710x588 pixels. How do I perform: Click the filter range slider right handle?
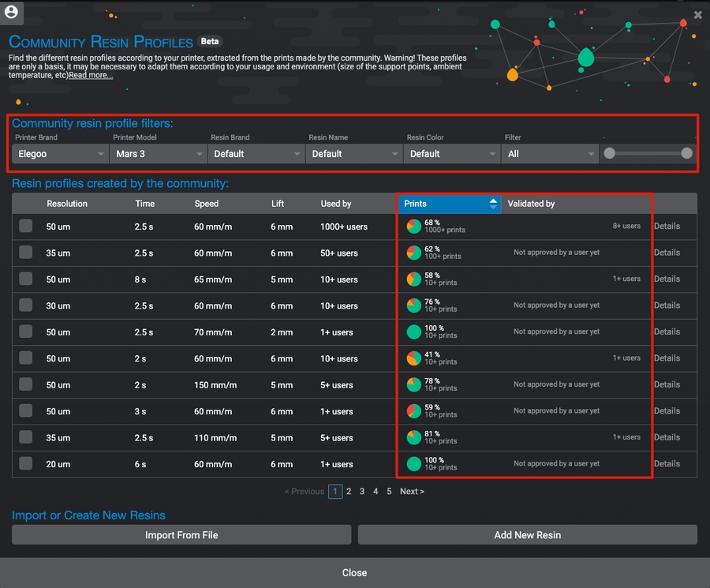pos(686,154)
